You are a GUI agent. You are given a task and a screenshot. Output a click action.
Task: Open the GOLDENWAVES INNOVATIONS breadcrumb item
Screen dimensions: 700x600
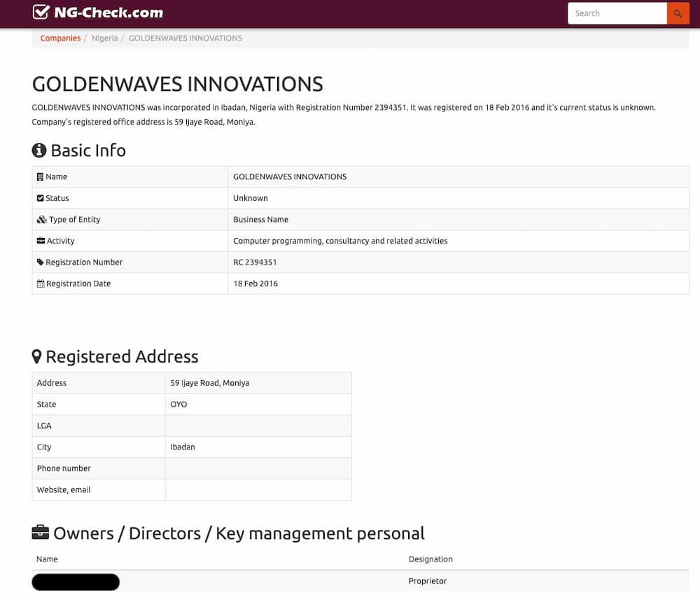(185, 38)
